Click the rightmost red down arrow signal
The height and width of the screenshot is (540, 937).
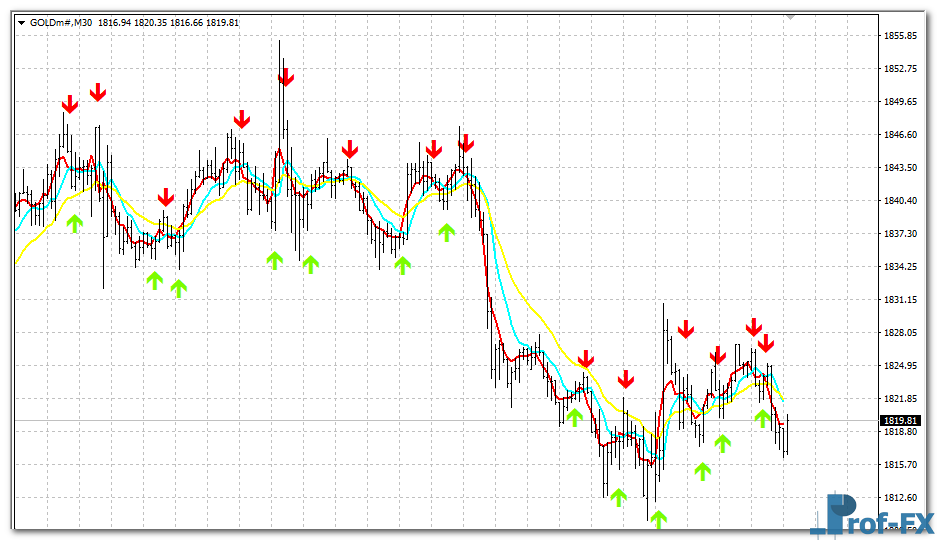click(766, 343)
